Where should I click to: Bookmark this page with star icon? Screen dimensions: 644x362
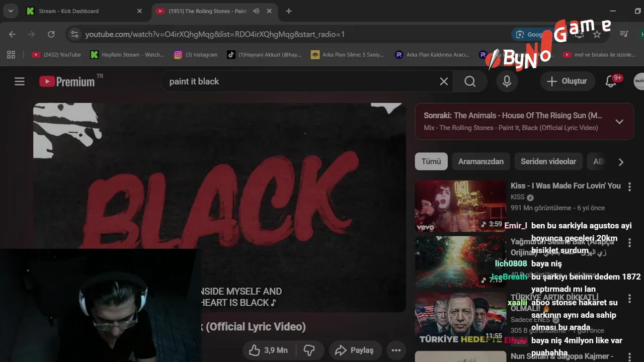tap(597, 34)
